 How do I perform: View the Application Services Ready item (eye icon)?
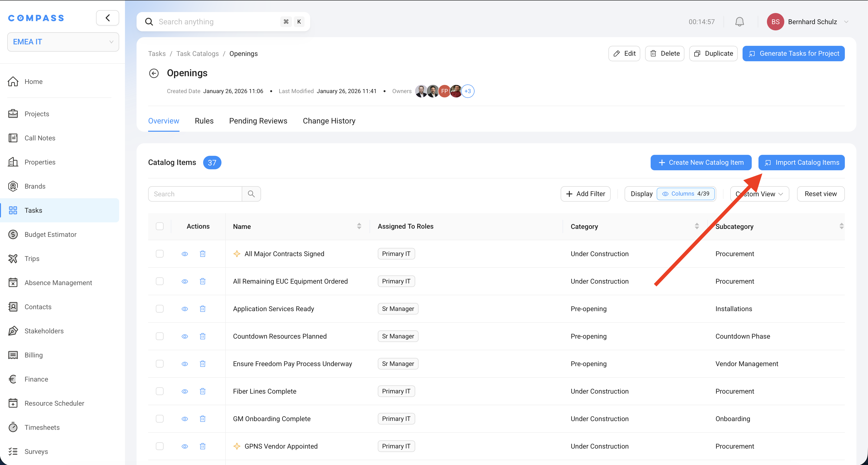pos(185,309)
